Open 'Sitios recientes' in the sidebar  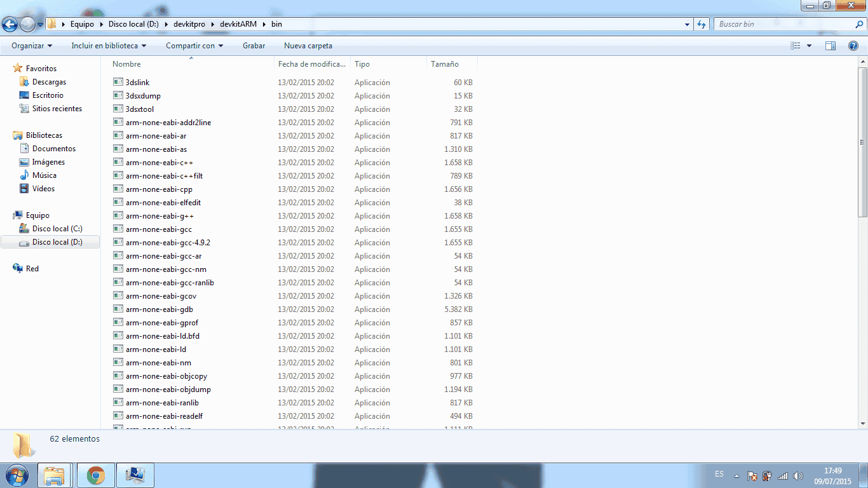tap(57, 109)
